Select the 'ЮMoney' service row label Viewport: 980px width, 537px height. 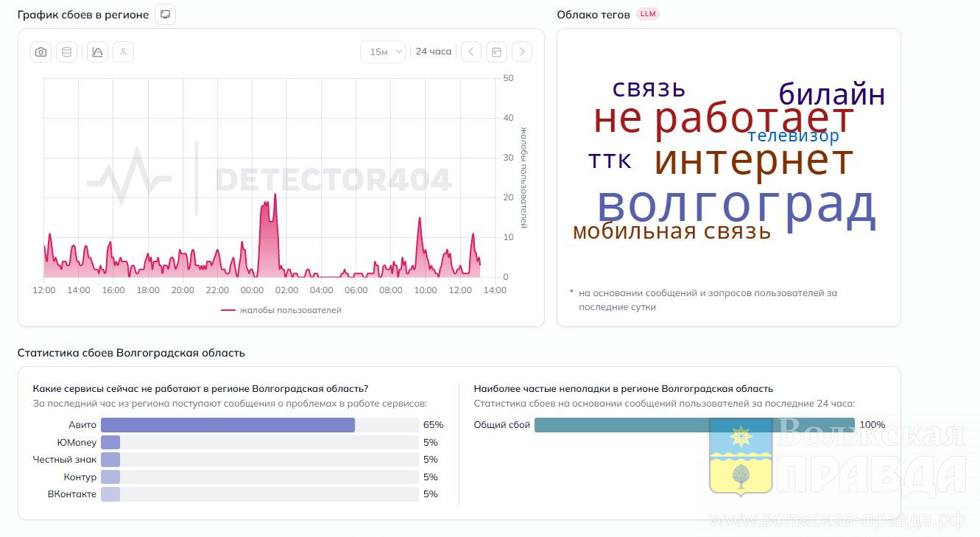tap(77, 442)
